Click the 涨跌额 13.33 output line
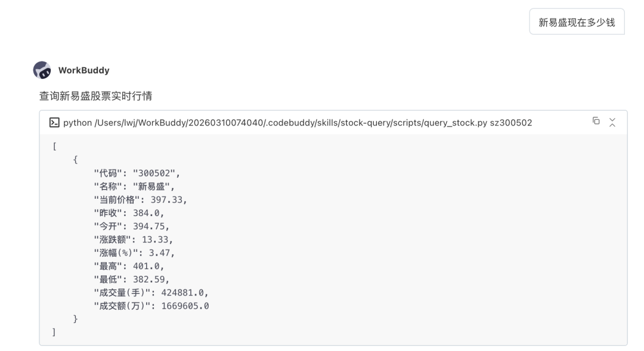This screenshot has width=644, height=351. 134,239
